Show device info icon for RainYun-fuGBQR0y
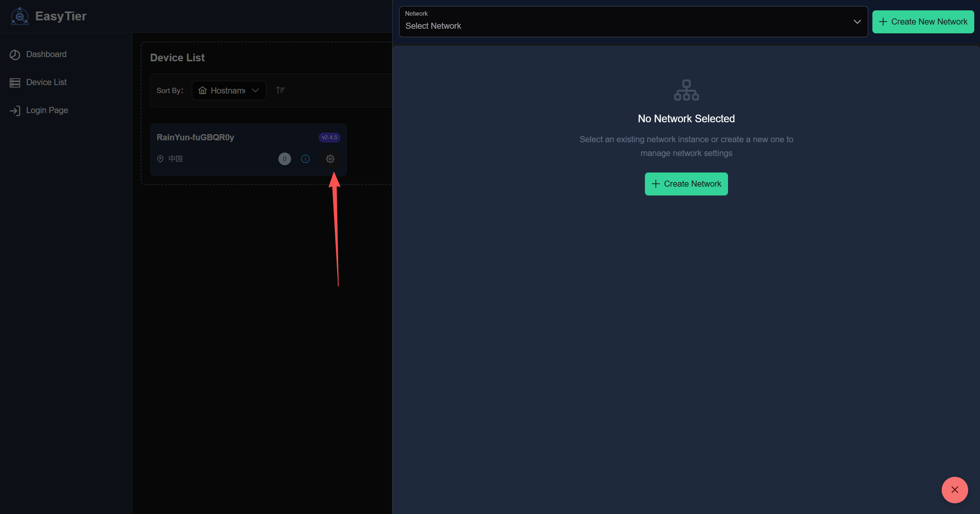This screenshot has height=514, width=980. click(x=305, y=159)
